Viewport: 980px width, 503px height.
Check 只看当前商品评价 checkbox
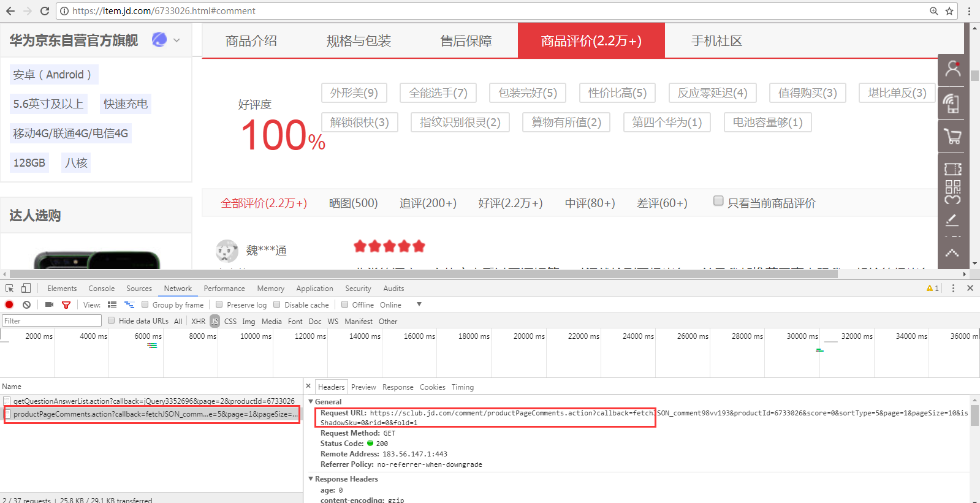click(x=718, y=201)
